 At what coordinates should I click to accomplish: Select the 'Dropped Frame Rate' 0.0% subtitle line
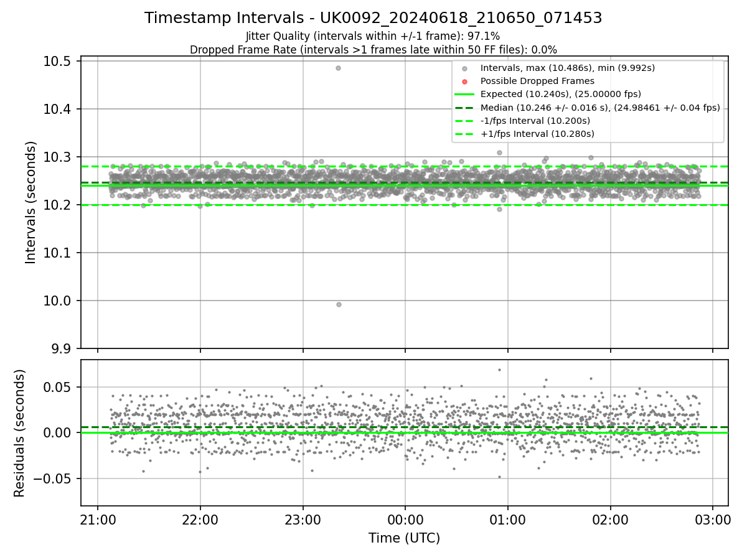[x=373, y=49]
